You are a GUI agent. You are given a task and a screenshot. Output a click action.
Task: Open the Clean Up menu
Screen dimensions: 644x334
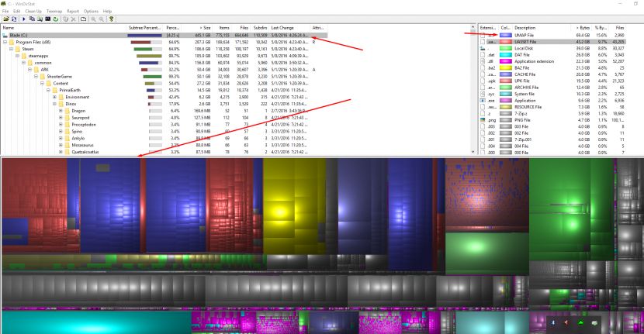33,11
